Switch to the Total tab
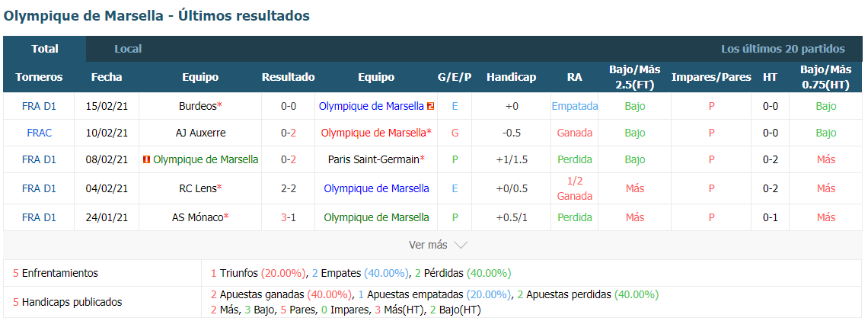The height and width of the screenshot is (318, 868). point(45,49)
